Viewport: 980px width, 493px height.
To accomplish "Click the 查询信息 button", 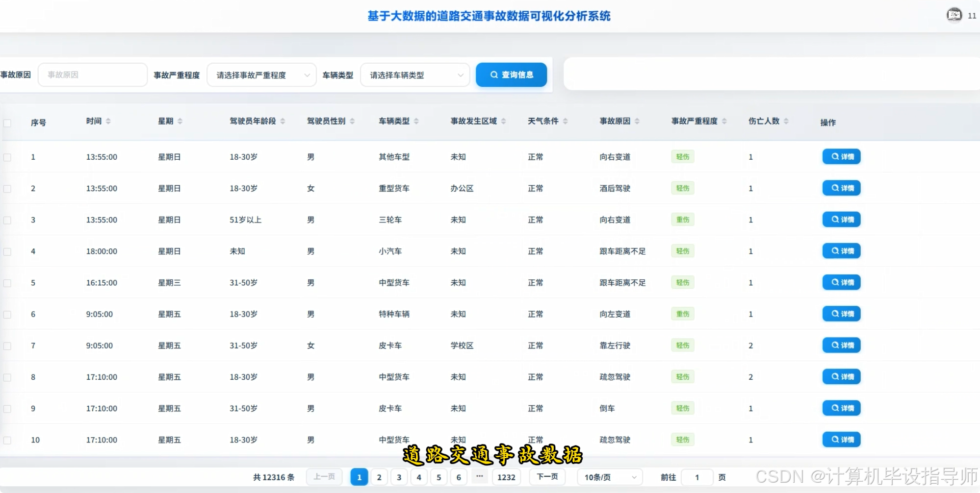I will coord(511,74).
